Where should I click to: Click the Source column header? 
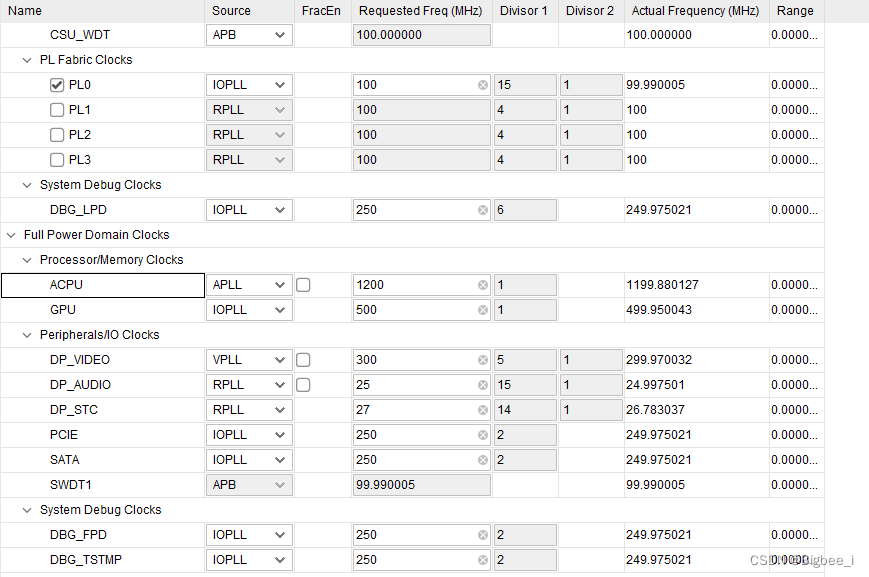point(229,11)
